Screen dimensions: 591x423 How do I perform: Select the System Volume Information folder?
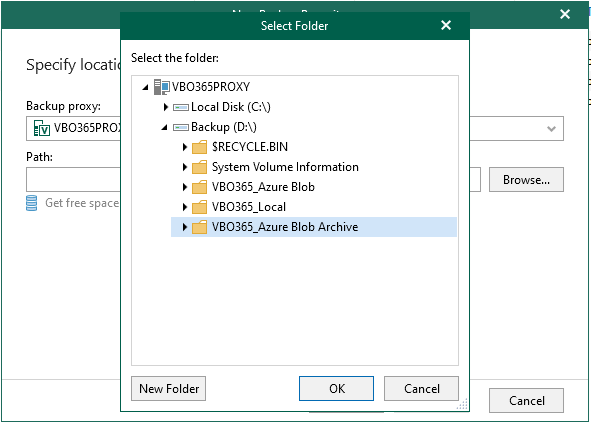(285, 167)
